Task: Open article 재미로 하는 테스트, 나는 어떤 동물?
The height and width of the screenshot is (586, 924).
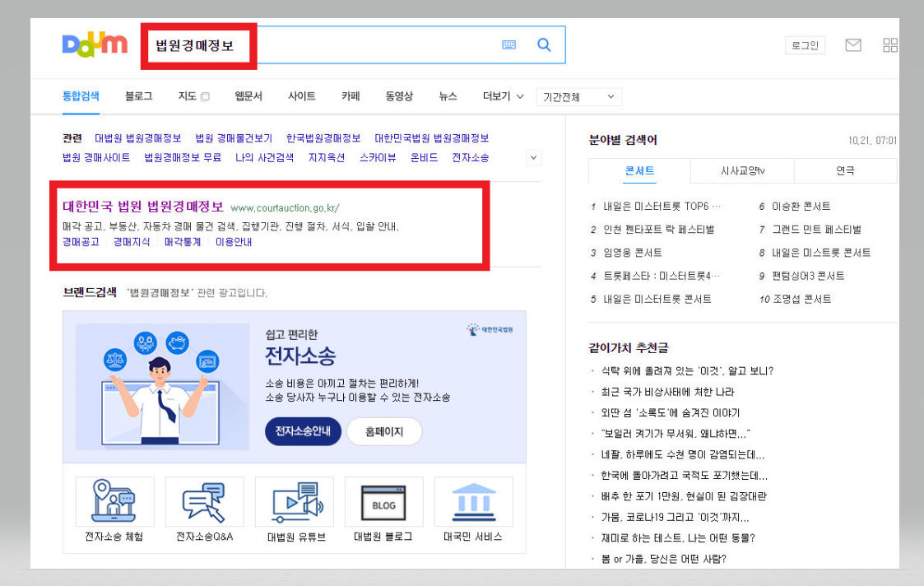Action: coord(678,537)
